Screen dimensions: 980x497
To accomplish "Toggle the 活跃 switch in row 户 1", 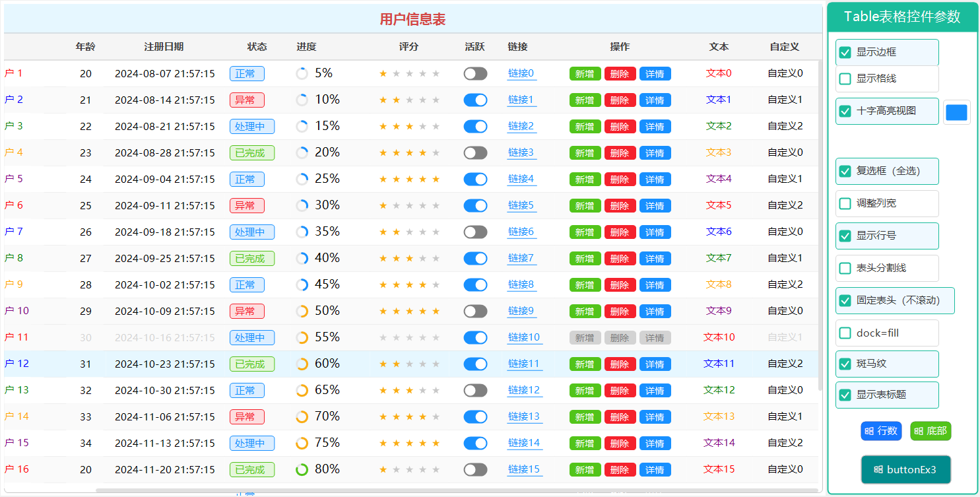I will [475, 73].
